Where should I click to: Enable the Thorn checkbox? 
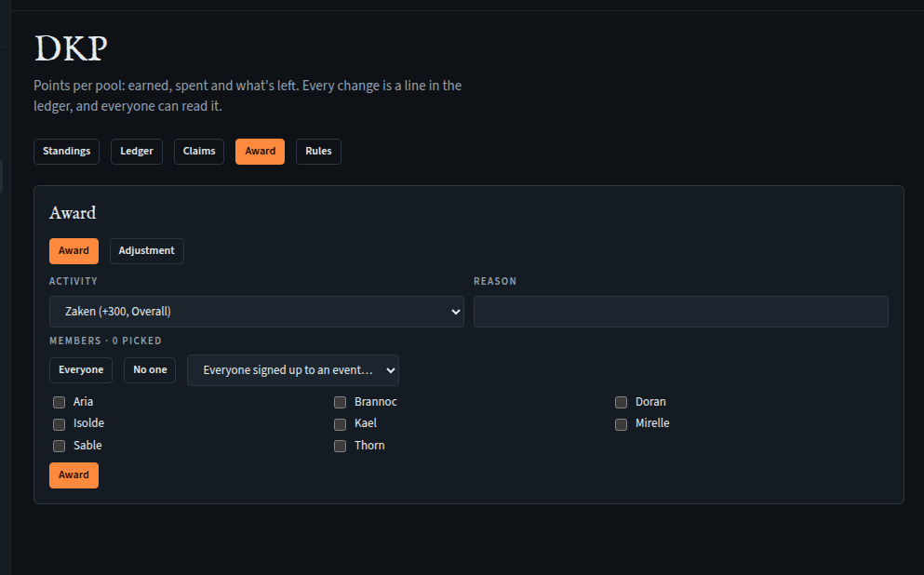click(x=340, y=446)
